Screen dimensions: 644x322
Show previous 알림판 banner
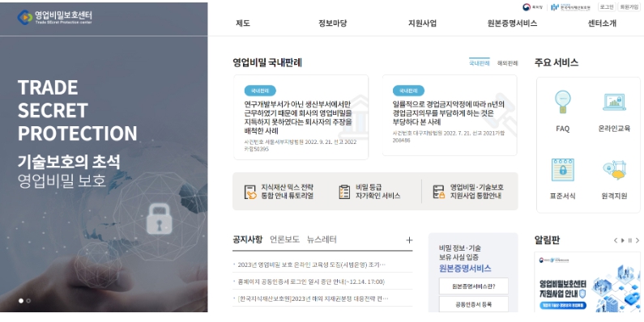click(616, 241)
